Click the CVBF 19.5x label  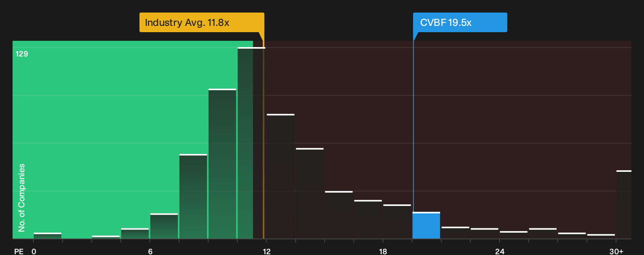pos(460,22)
